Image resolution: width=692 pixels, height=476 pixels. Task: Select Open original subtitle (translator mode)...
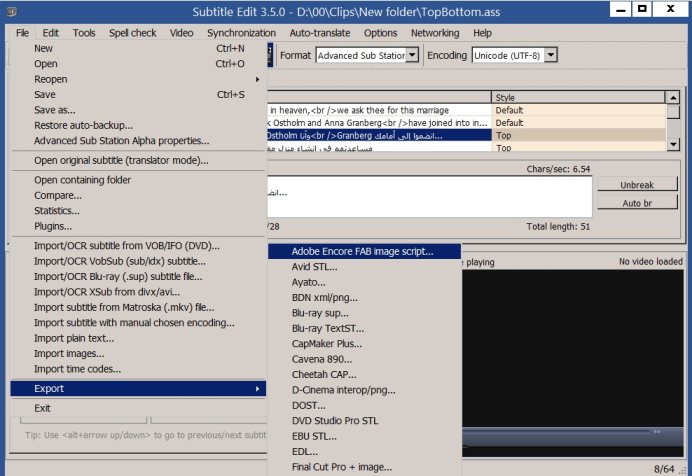pyautogui.click(x=139, y=161)
